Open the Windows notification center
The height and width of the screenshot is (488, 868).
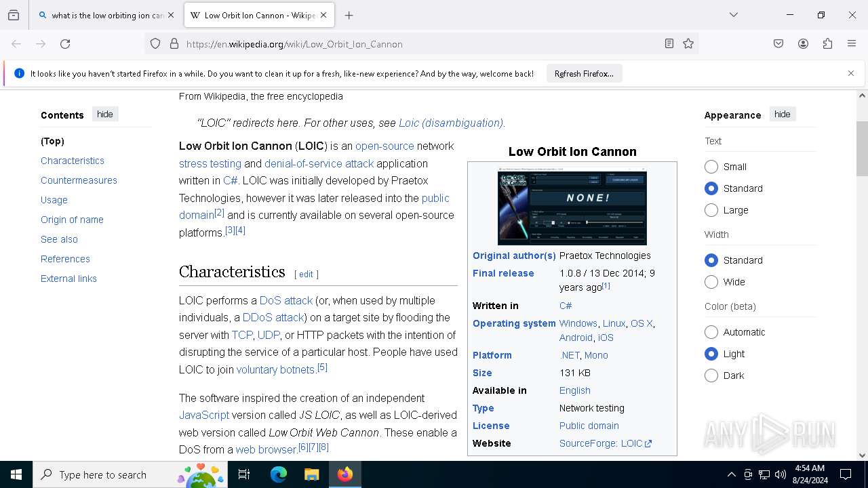[x=846, y=474]
